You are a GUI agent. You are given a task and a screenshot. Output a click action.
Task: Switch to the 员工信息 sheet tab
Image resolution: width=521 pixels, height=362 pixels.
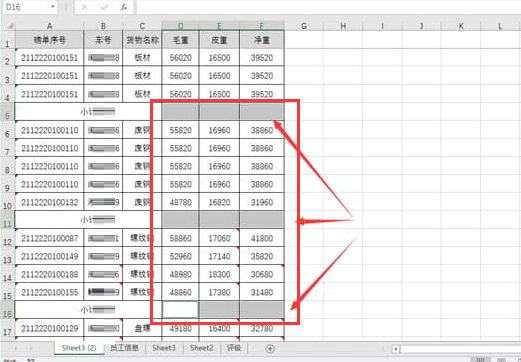(x=124, y=348)
